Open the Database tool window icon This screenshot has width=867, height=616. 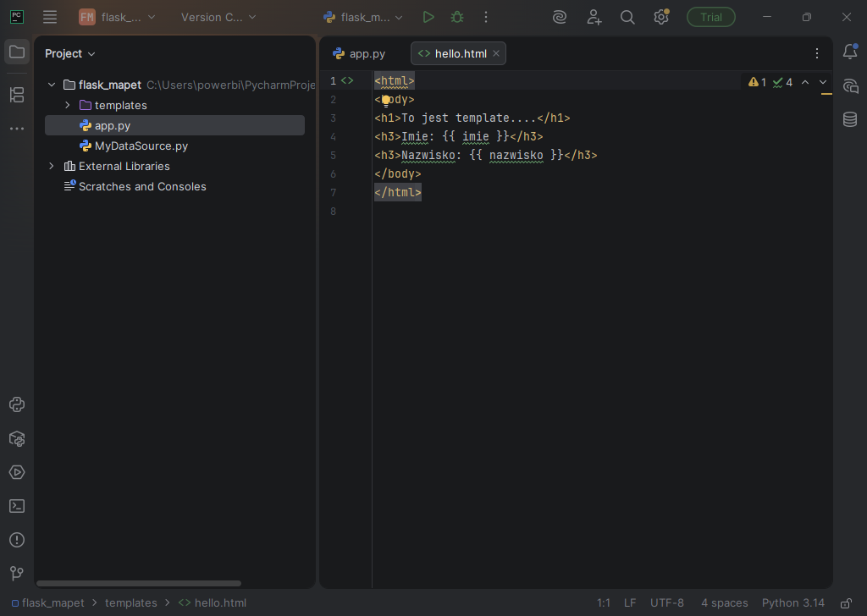point(850,118)
